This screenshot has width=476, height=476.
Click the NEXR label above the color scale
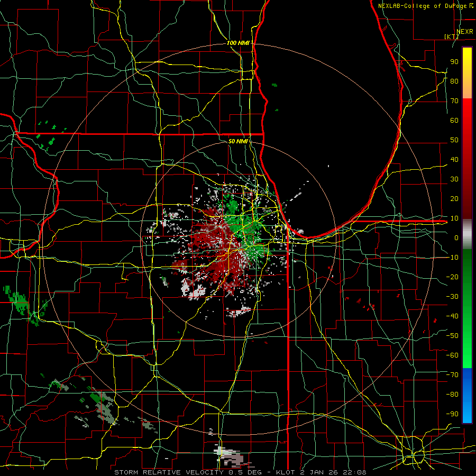click(465, 32)
